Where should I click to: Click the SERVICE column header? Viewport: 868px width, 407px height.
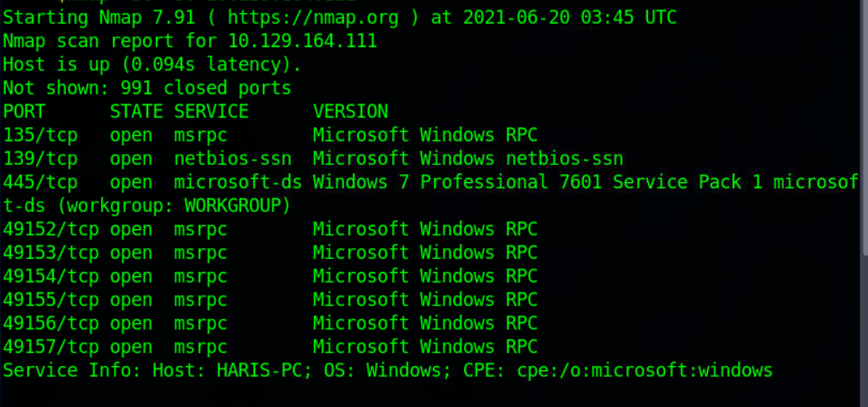coord(211,112)
